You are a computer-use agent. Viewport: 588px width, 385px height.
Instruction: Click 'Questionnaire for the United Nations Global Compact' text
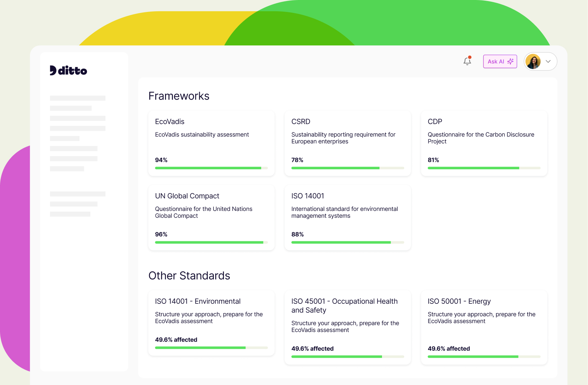204,212
